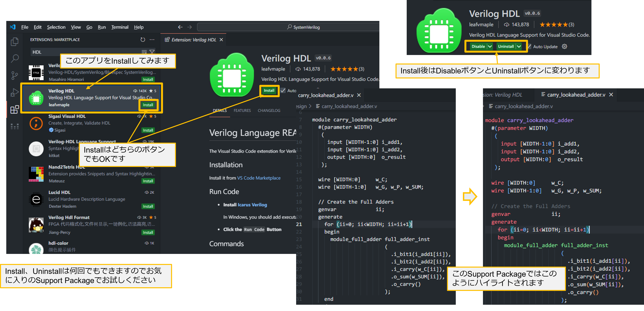Open the Run and Debug view
The width and height of the screenshot is (644, 311).
pyautogui.click(x=15, y=92)
